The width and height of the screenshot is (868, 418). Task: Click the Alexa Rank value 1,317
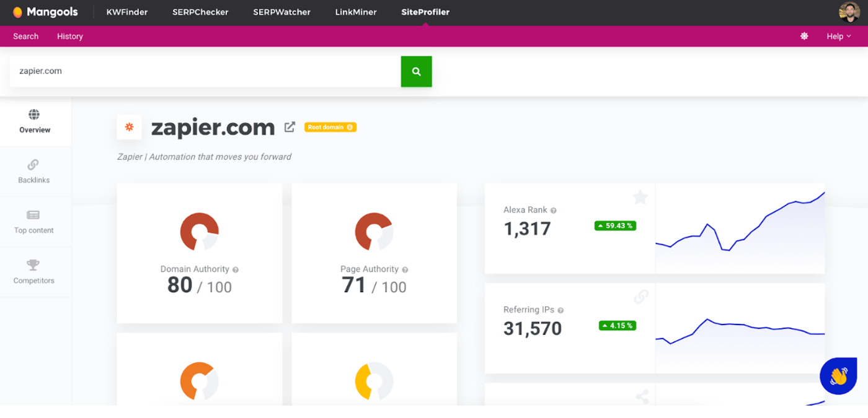click(527, 229)
